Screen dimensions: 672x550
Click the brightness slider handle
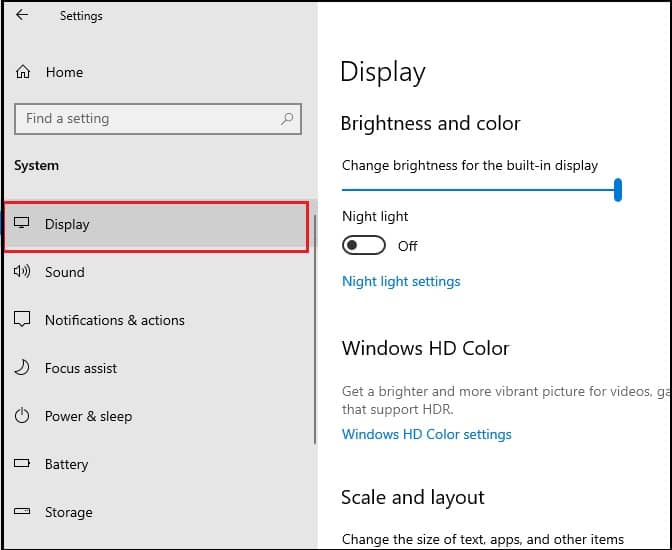click(618, 190)
